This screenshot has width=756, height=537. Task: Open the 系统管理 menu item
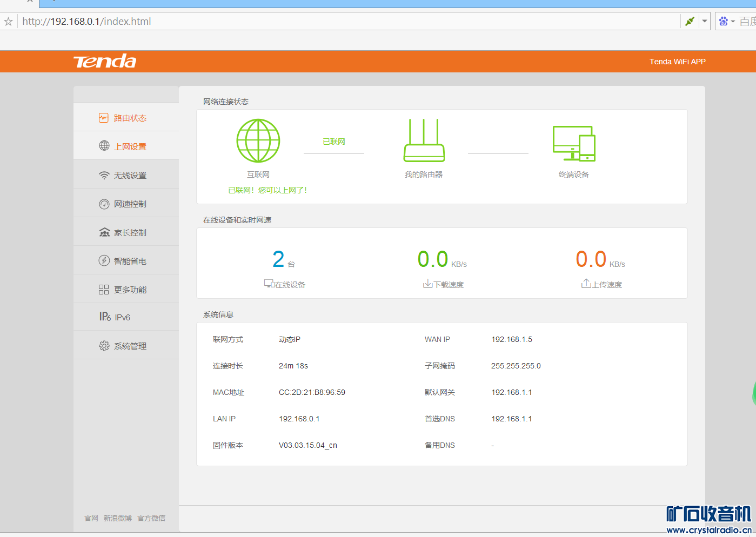point(126,346)
